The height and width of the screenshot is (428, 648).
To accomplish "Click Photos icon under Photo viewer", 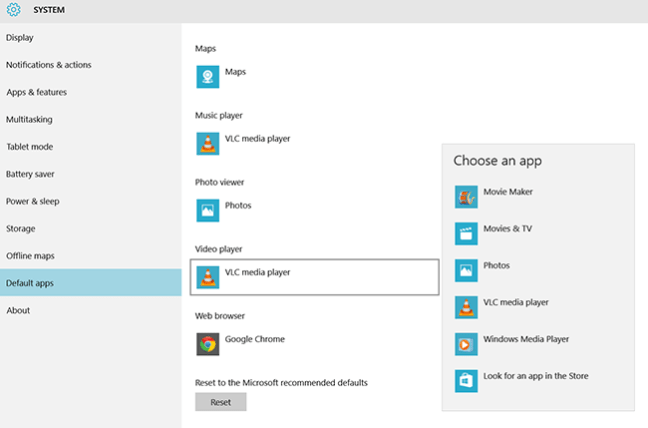I will pos(208,210).
